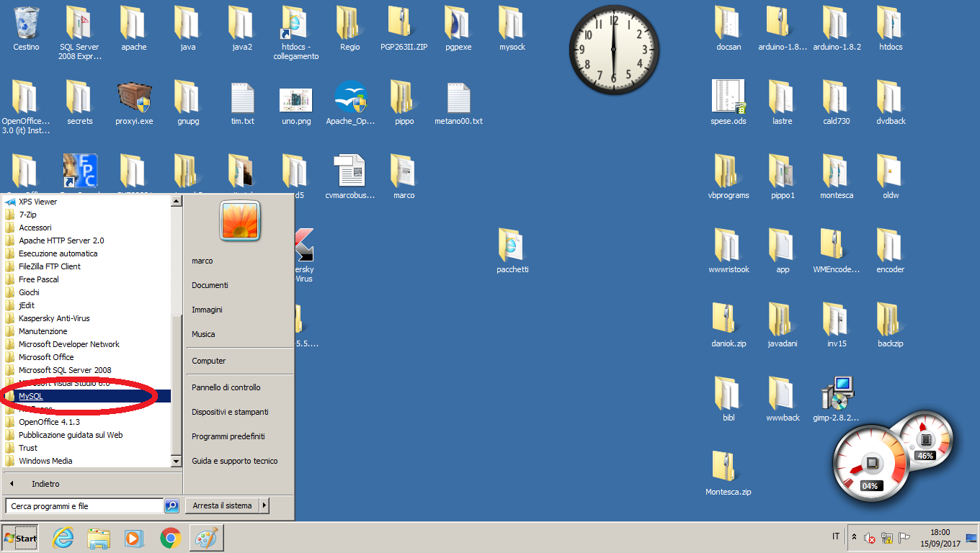Expand the MySQL program folder
The height and width of the screenshot is (553, 980).
point(31,396)
